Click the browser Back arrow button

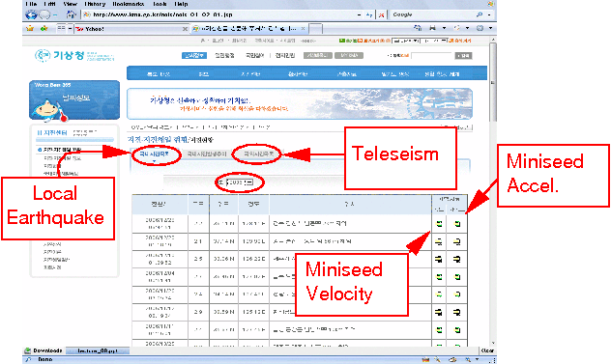[31, 14]
